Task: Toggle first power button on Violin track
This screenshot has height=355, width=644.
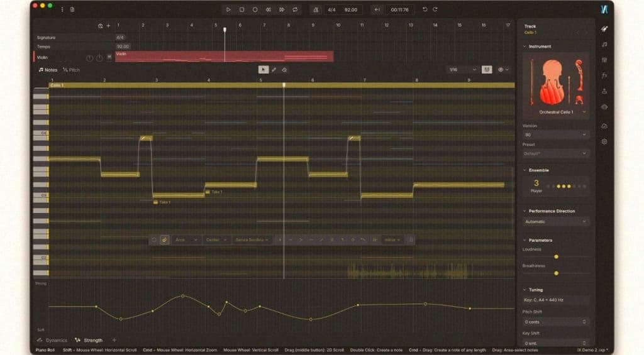Action: click(x=89, y=58)
